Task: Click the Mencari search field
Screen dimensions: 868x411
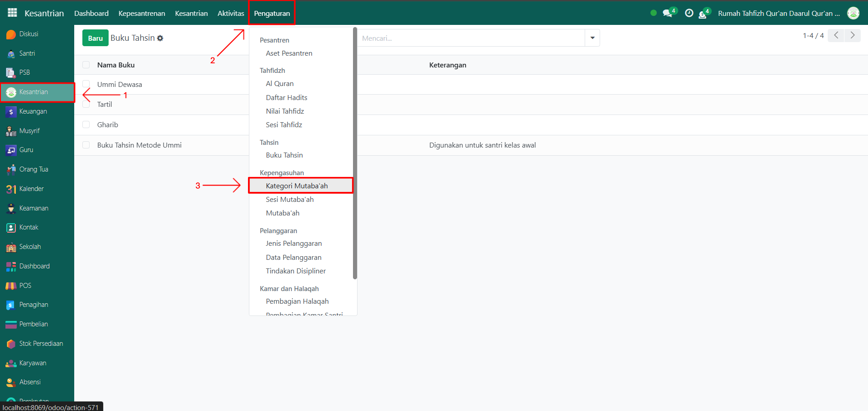Action: pos(471,38)
